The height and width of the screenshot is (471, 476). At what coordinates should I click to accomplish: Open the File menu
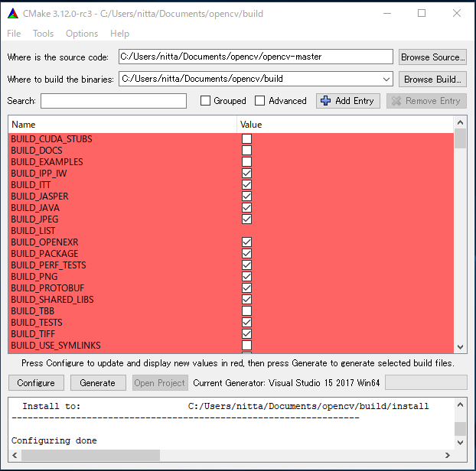[x=14, y=34]
